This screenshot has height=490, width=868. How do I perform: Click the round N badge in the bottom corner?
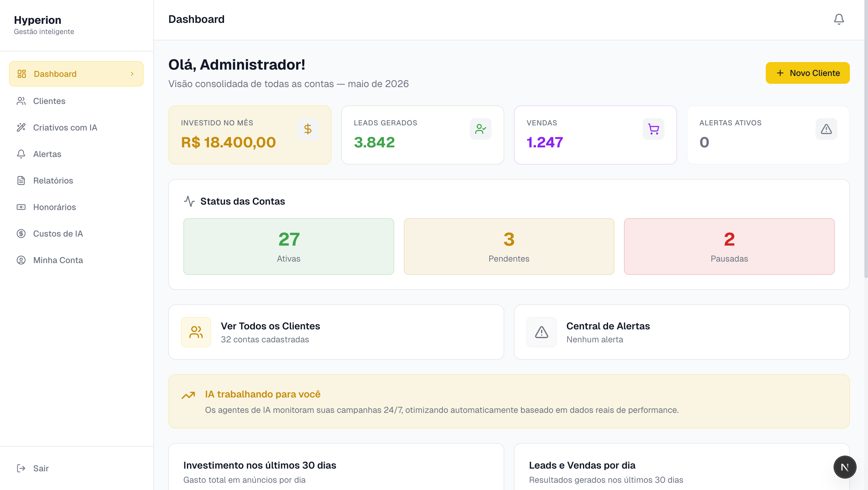tap(845, 467)
